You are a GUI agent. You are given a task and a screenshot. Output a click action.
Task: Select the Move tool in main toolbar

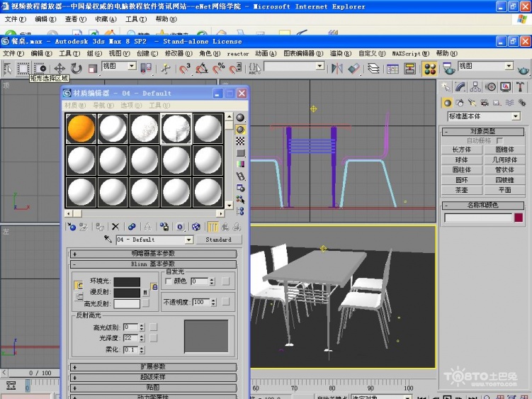pos(60,68)
